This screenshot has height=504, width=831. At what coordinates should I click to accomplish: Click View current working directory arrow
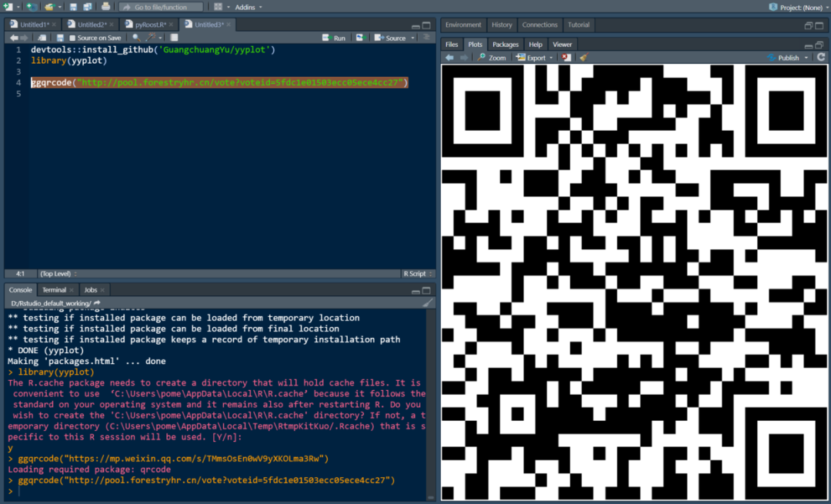pos(97,303)
